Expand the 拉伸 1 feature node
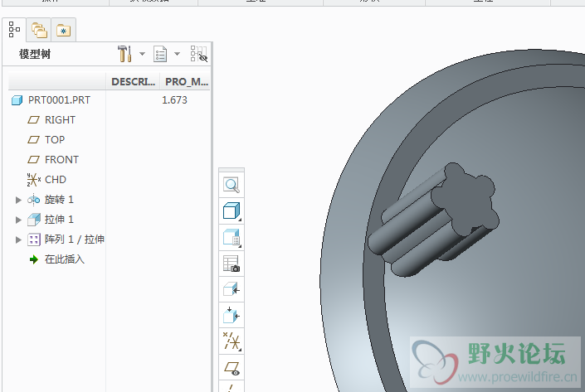The image size is (585, 392). [18, 220]
